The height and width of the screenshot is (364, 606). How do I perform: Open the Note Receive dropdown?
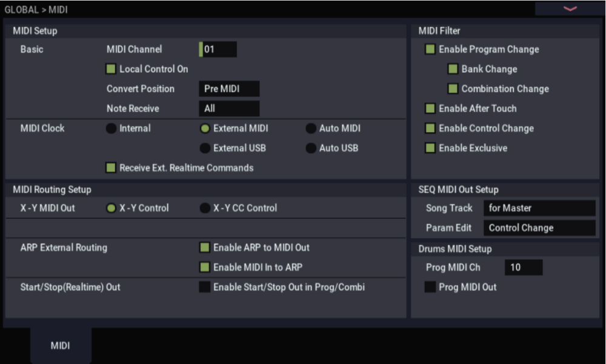(229, 109)
